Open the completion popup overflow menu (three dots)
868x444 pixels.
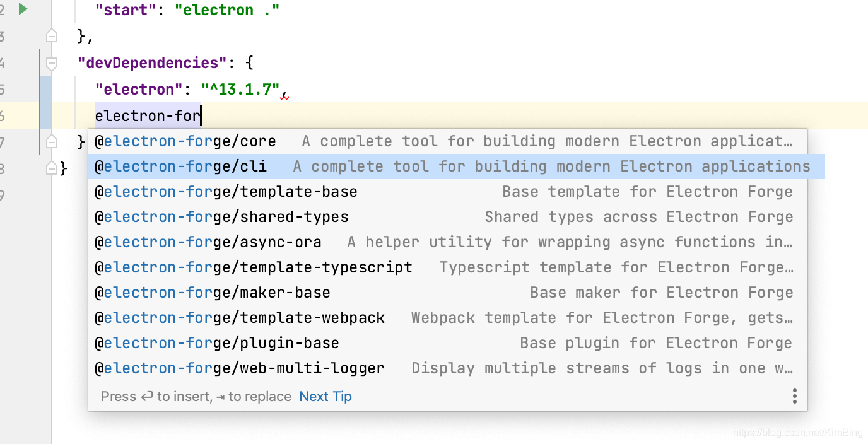tap(794, 396)
